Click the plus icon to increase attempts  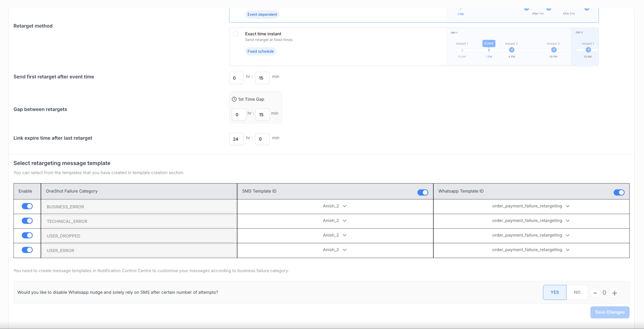click(615, 293)
